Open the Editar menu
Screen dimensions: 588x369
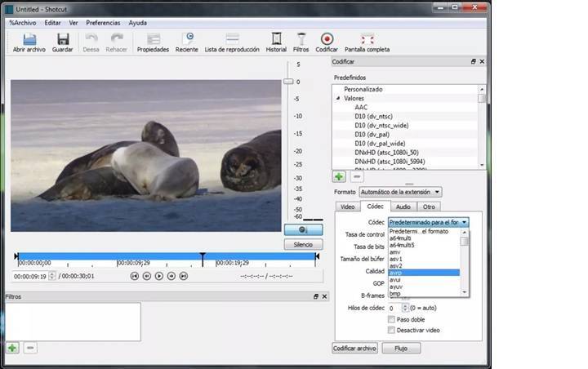pos(52,23)
